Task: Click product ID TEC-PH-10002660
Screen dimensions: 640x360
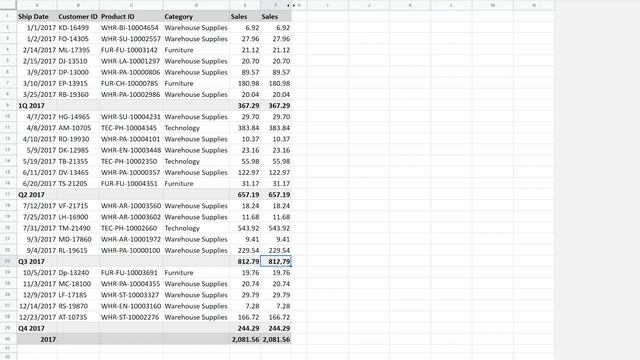Action: coord(129,228)
